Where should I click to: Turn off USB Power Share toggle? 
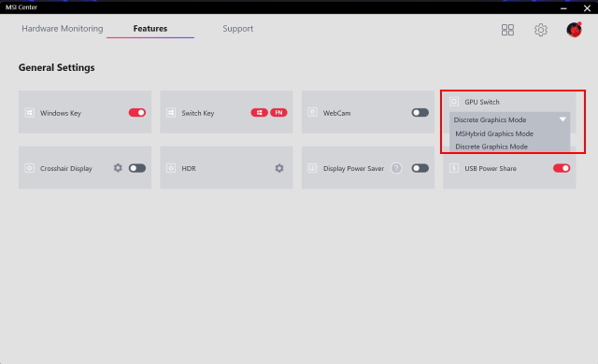point(562,168)
